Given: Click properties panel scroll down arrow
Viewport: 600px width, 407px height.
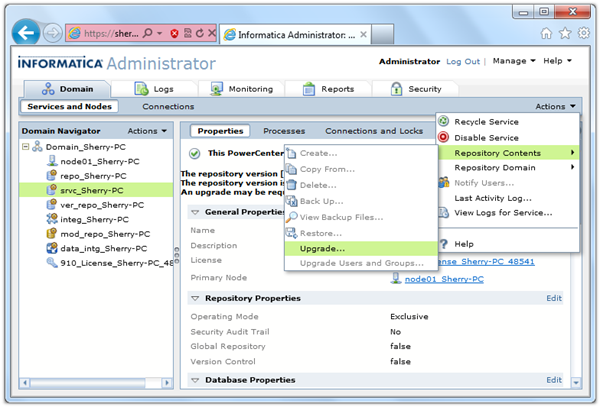Looking at the screenshot, I should point(576,383).
